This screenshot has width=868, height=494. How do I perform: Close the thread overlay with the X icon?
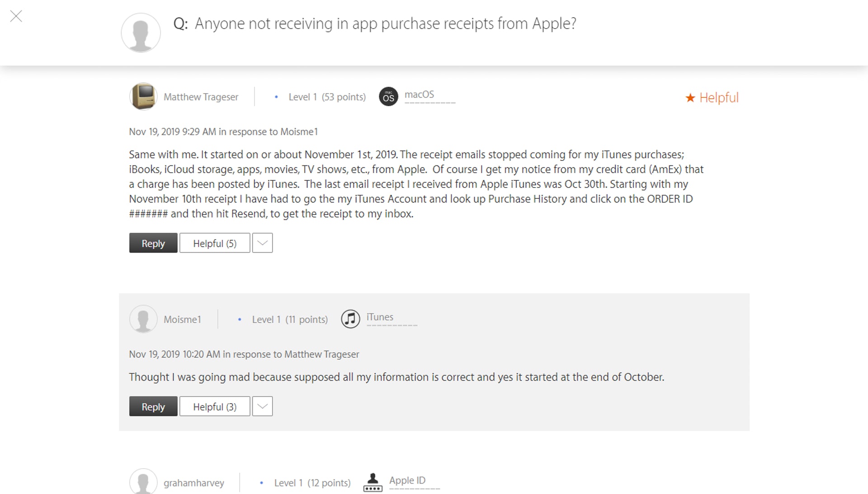coord(16,16)
